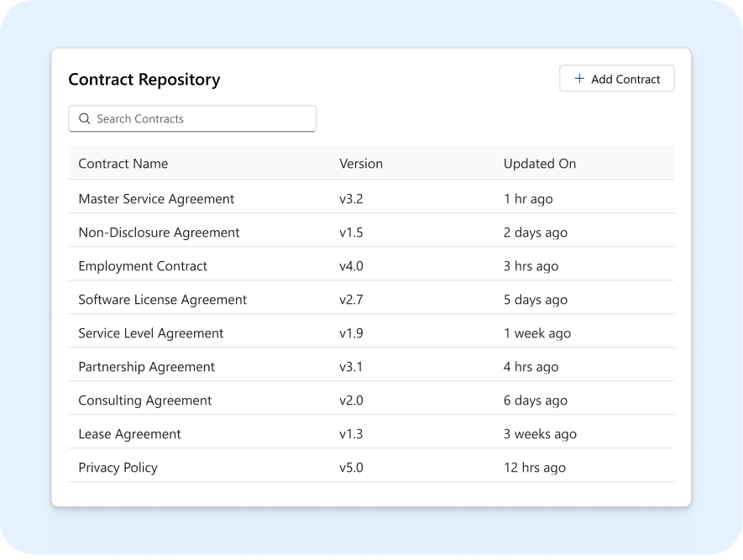Click version v1.3 cell
The height and width of the screenshot is (560, 743).
tap(351, 434)
